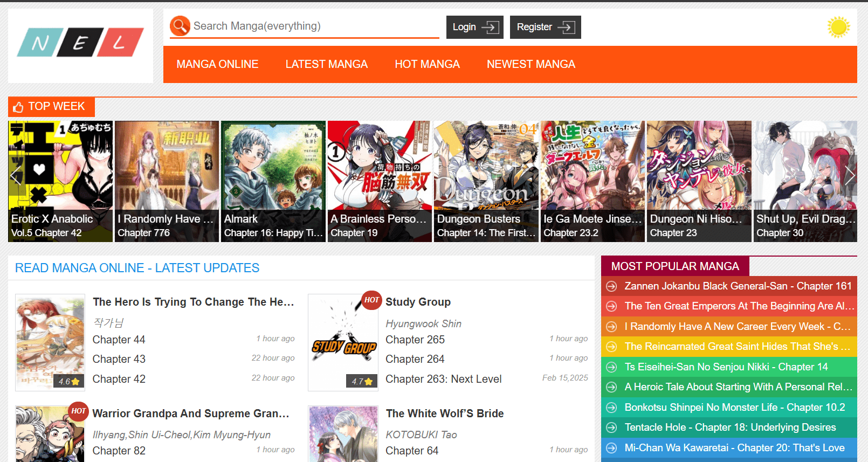The image size is (868, 462).
Task: Click The White Wolf'S Bride cover thumbnail
Action: 343,434
